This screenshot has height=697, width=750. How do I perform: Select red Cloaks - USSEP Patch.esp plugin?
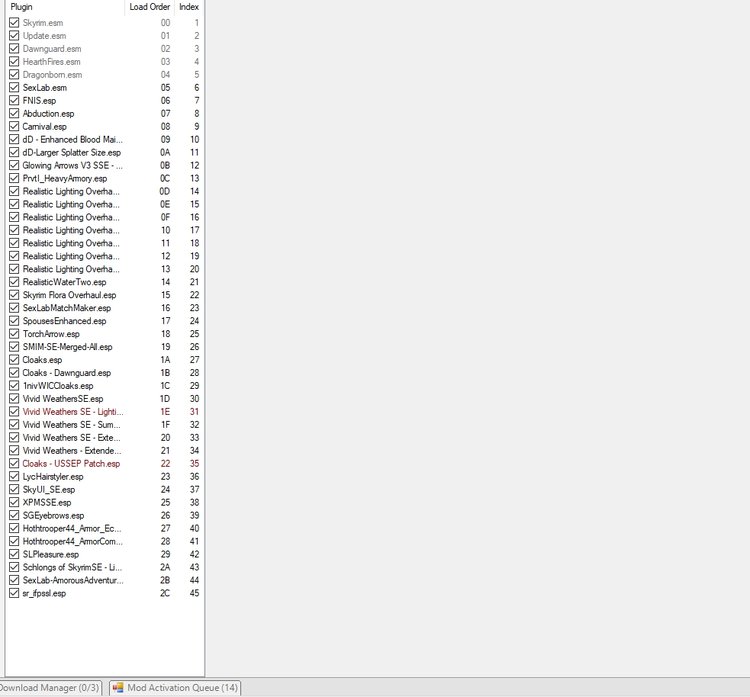[x=71, y=464]
